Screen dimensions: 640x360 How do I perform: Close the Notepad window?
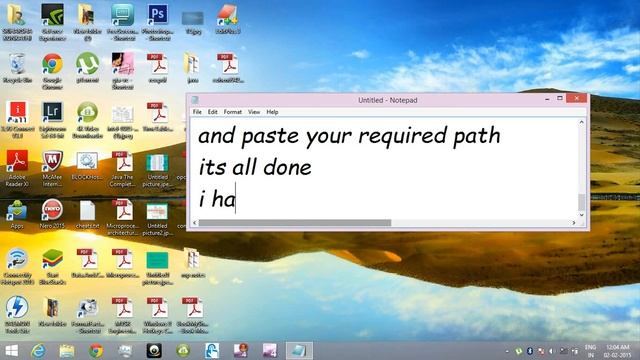(576, 98)
